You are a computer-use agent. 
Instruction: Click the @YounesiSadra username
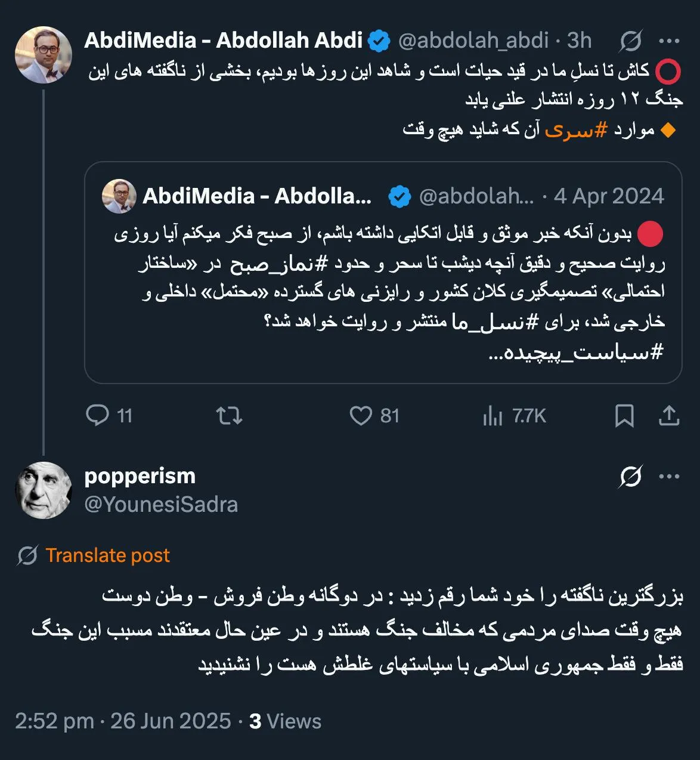(161, 505)
